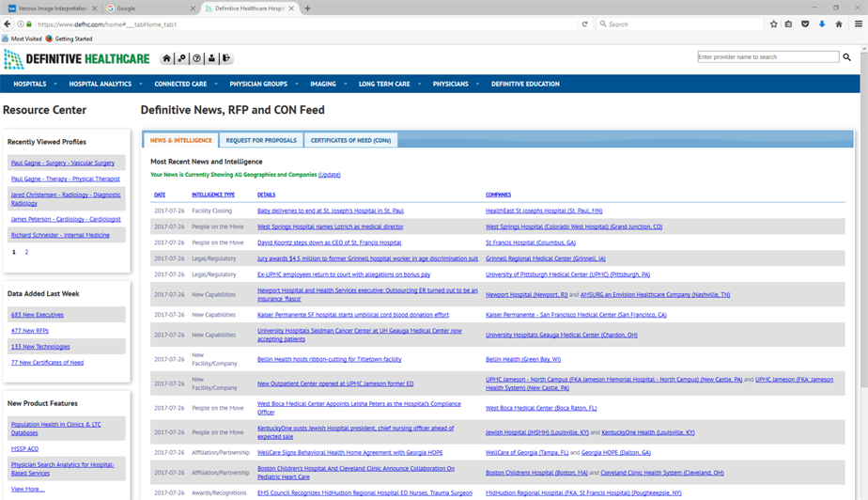868x500 pixels.
Task: Open a new browser tab with plus
Action: tap(308, 8)
